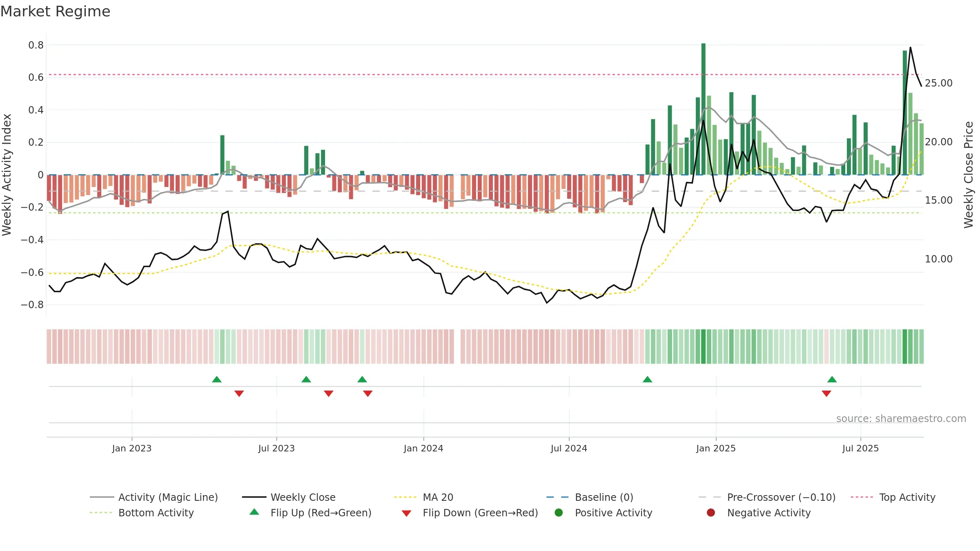Click the tallest green activity bar near Jan 2025

704,109
